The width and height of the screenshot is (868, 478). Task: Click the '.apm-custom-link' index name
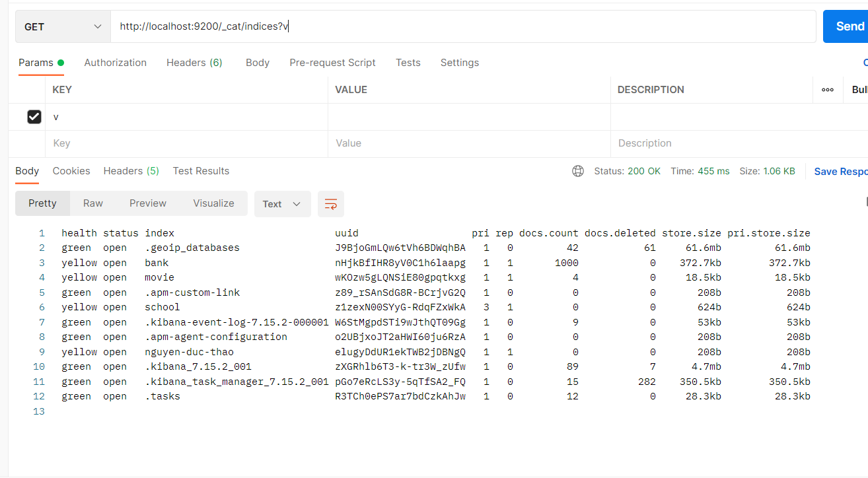point(192,292)
